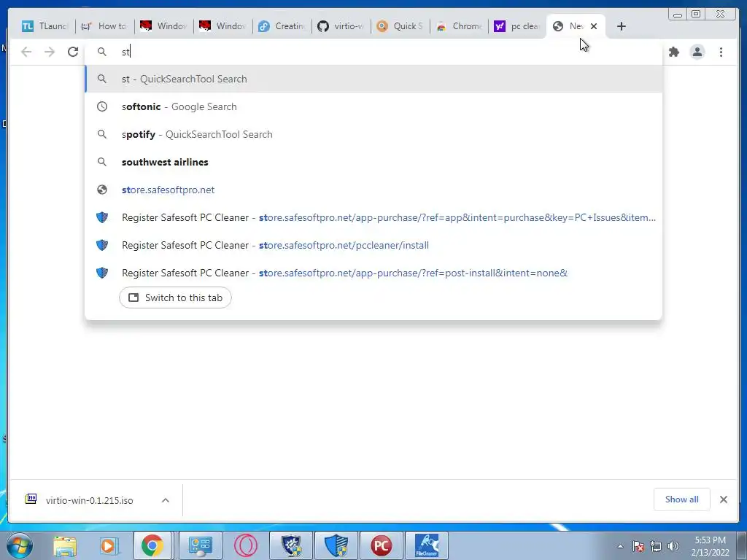747x560 pixels.
Task: Switch to the How to tab
Action: (x=105, y=26)
